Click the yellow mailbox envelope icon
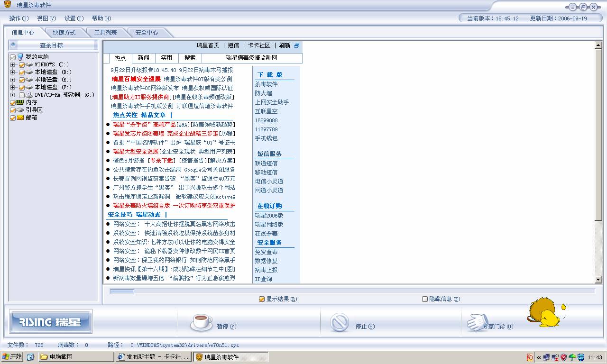Screen dimensions: 607x364 point(20,118)
